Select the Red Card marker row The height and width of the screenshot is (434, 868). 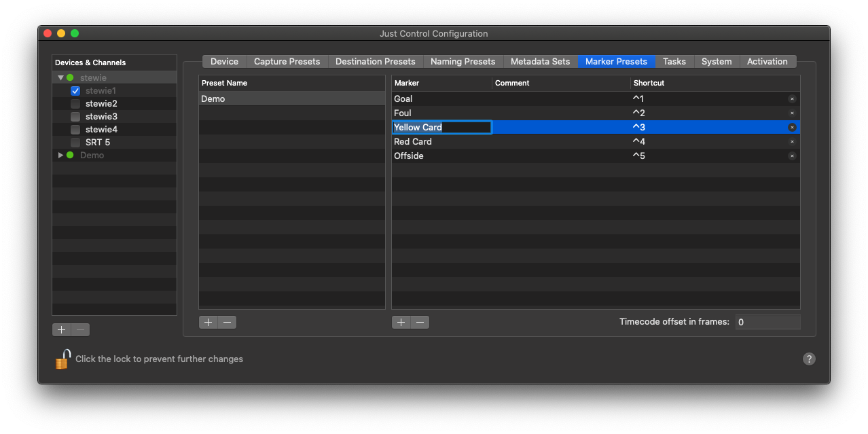596,141
